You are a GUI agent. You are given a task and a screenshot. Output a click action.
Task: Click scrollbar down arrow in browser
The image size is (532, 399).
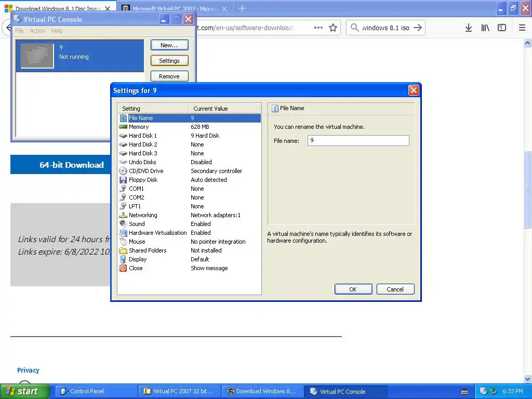(528, 379)
